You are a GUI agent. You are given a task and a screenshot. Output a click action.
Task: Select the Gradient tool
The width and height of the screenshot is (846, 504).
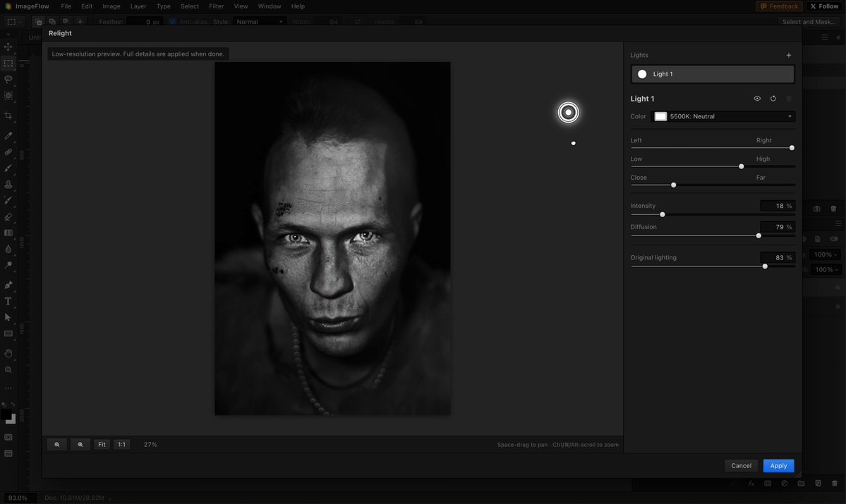click(x=8, y=233)
